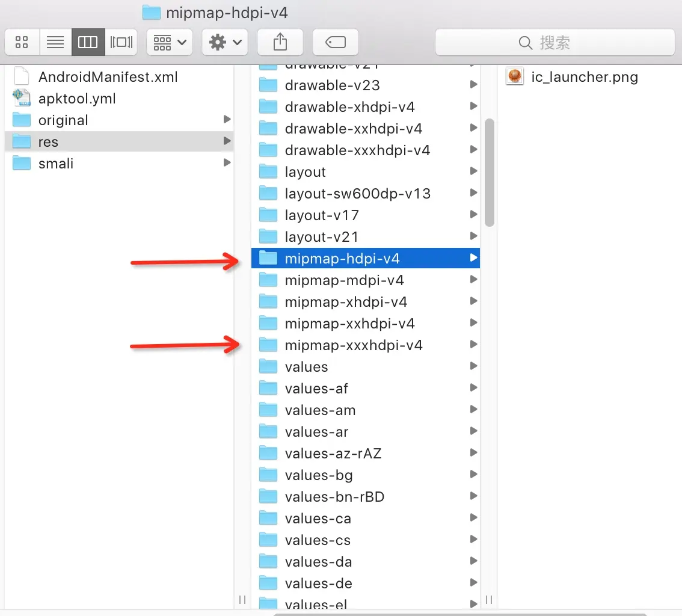The width and height of the screenshot is (682, 616).
Task: Open the values-de folder
Action: 366,584
